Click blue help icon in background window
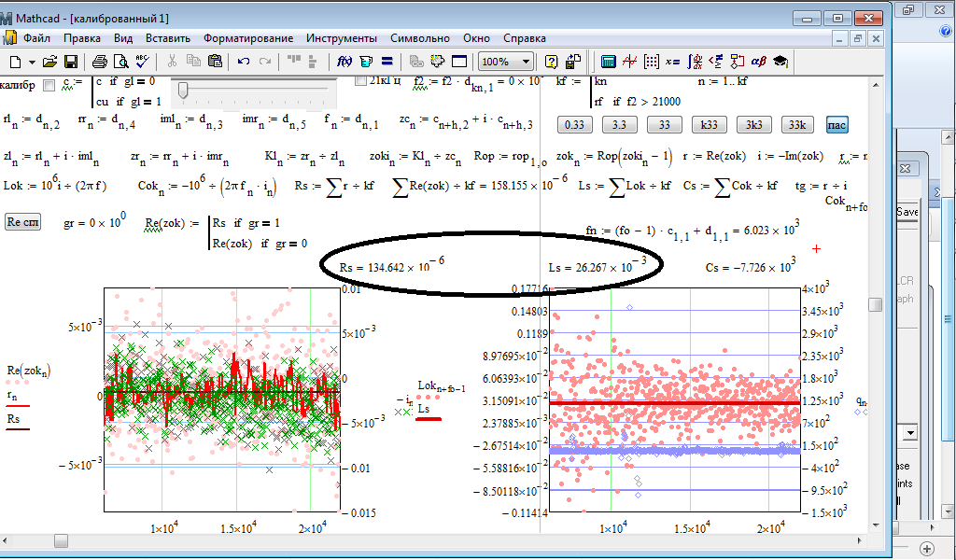This screenshot has width=956, height=560. pyautogui.click(x=946, y=32)
